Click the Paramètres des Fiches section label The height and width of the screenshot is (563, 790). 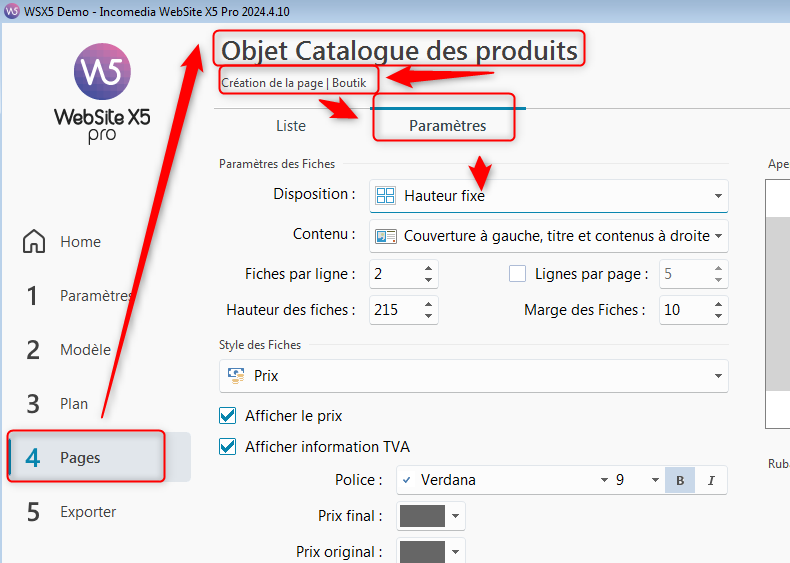point(277,164)
